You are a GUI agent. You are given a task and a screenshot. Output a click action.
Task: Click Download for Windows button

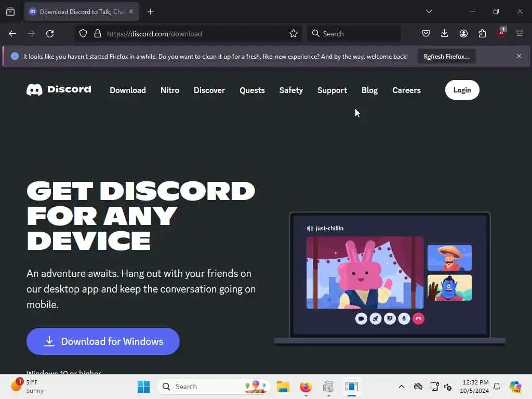click(103, 341)
